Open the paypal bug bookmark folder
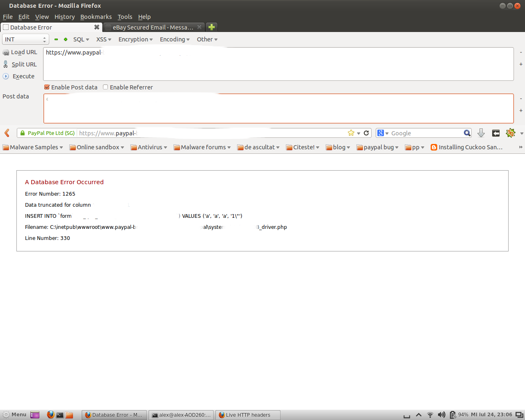 (377, 147)
